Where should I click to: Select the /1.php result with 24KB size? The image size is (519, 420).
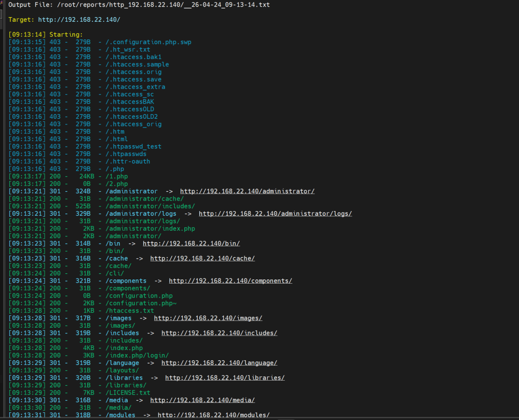point(116,176)
